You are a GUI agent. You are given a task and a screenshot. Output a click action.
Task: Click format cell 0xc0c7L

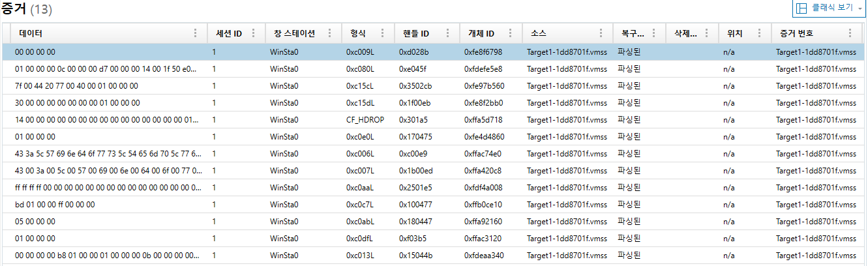pyautogui.click(x=360, y=204)
